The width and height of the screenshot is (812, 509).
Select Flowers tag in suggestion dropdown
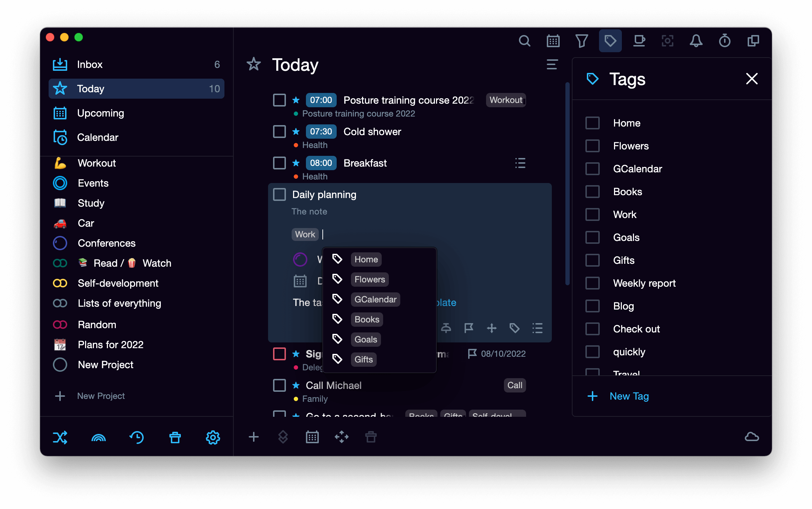click(x=379, y=280)
